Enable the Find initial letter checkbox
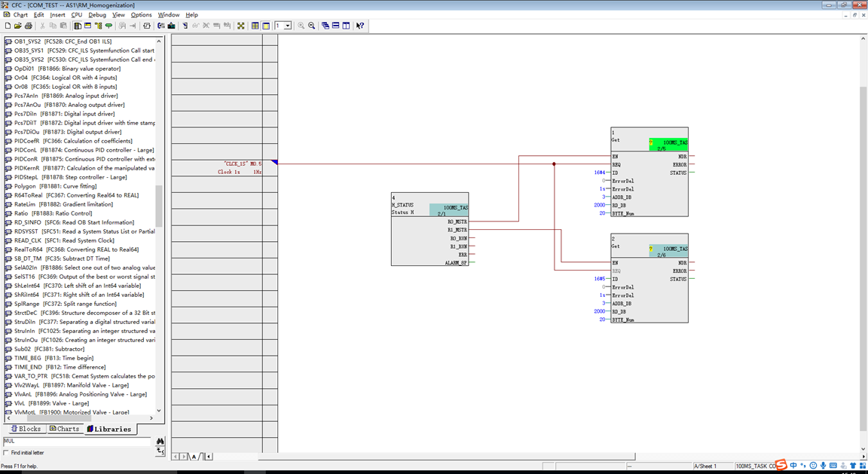Viewport: 868px width, 474px height. [6, 453]
